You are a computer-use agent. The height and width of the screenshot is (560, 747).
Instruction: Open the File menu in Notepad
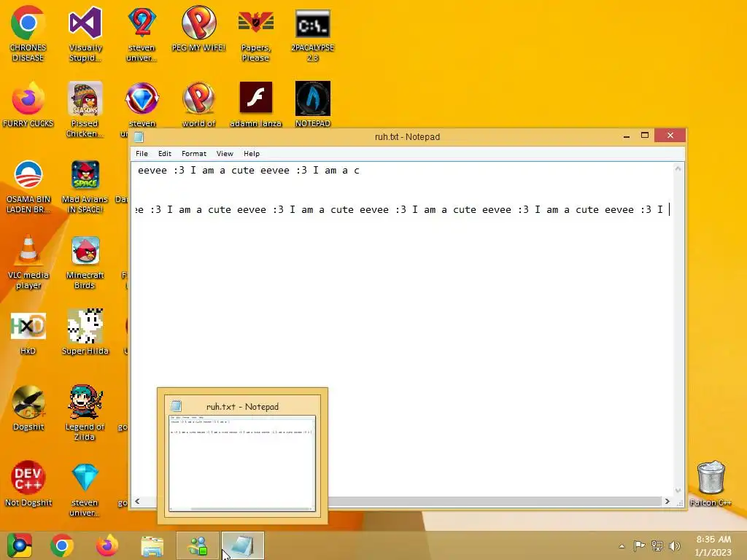click(142, 153)
